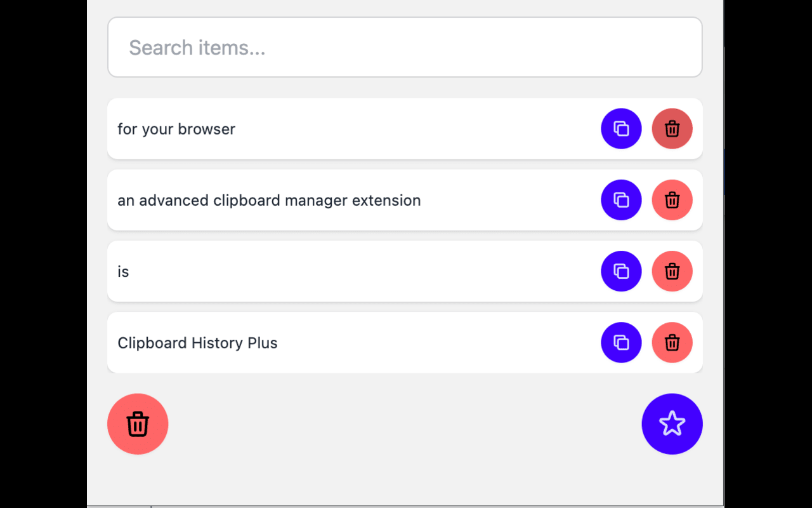
Task: Click the copy icon on the top list row
Action: 621,128
